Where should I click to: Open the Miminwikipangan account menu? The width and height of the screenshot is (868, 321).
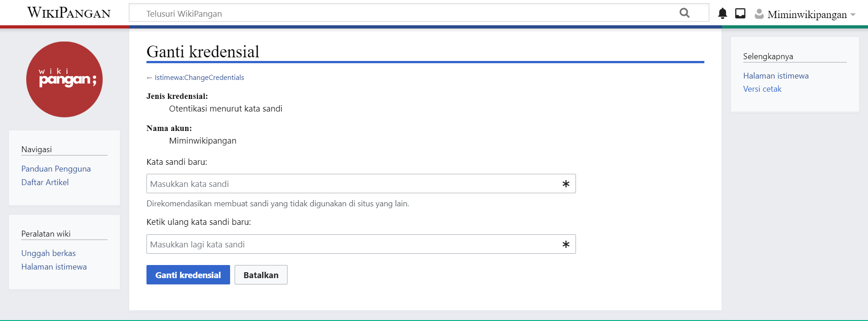(807, 14)
